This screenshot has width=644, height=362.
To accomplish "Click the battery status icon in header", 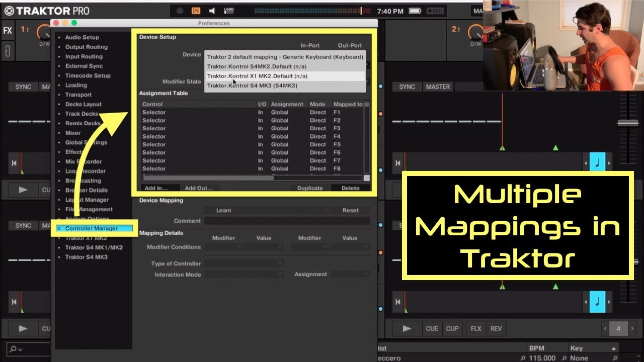I will tap(415, 11).
